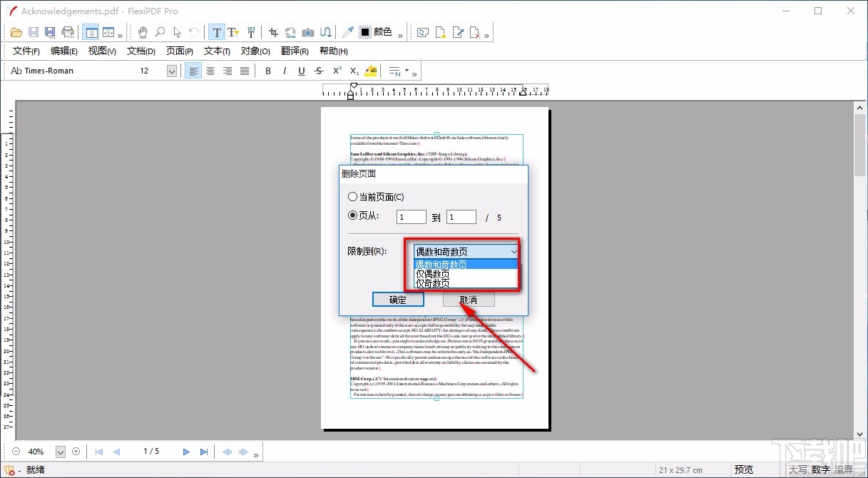The height and width of the screenshot is (478, 868).
Task: Select the zoom magnifier tool
Action: coord(160,32)
